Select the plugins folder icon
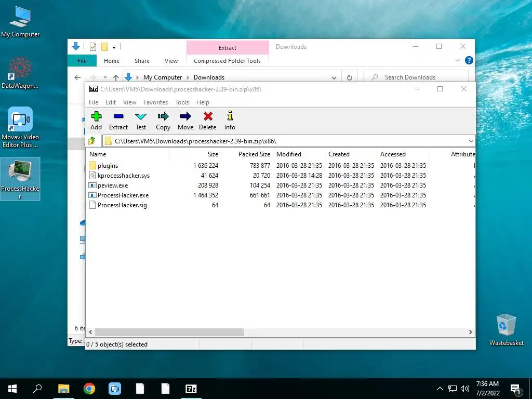 (92, 166)
